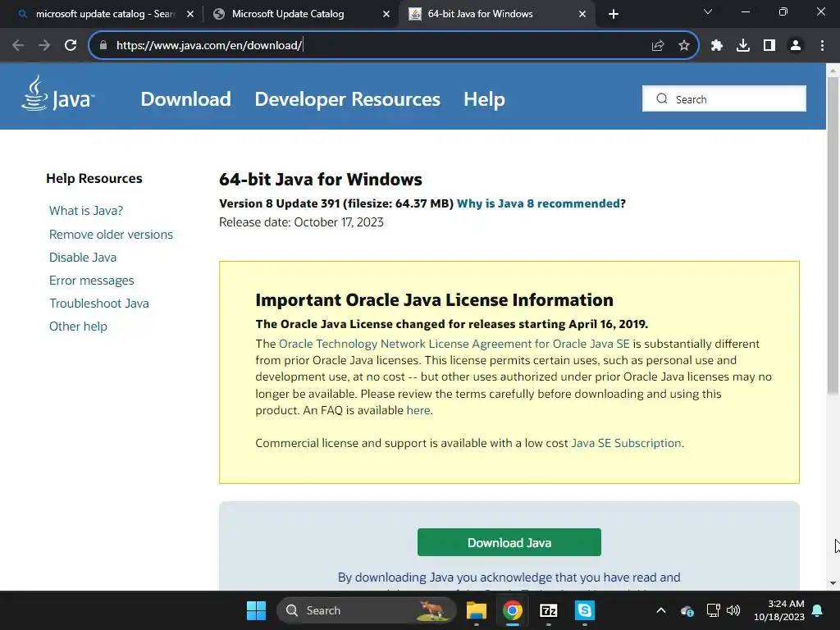Click the cloud sync tray icon
The image size is (840, 630).
[x=687, y=610]
